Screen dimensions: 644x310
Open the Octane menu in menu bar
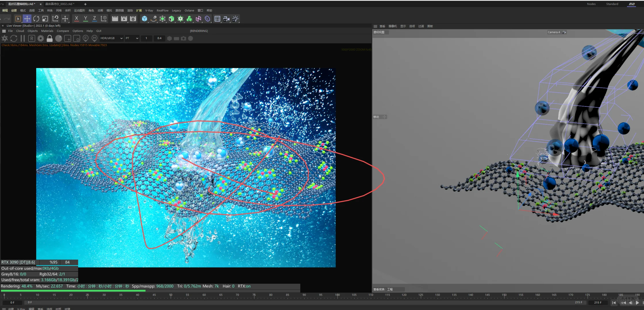click(x=189, y=10)
